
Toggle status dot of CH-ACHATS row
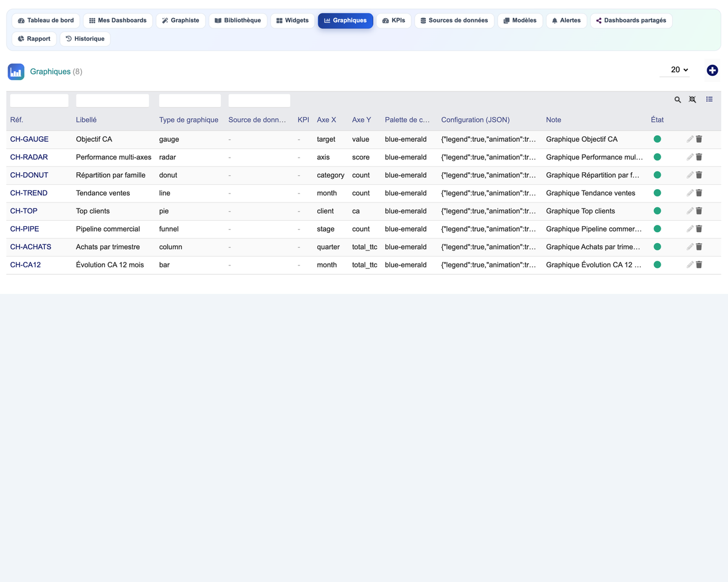click(x=657, y=247)
